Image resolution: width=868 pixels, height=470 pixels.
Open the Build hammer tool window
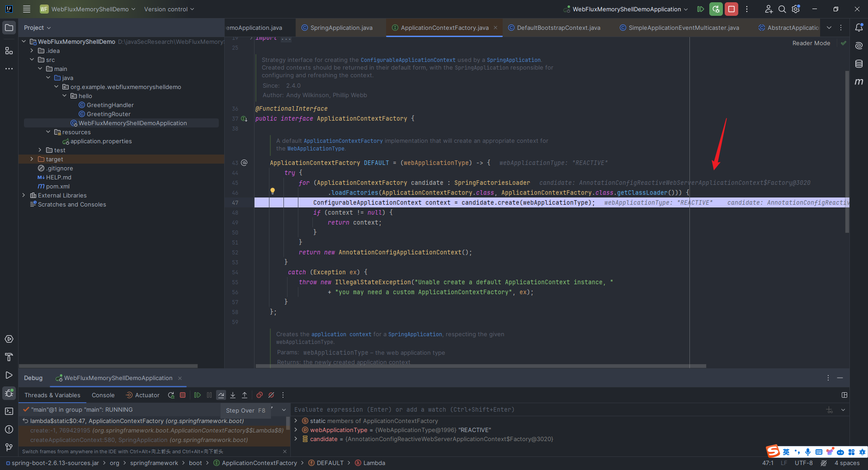pos(9,357)
